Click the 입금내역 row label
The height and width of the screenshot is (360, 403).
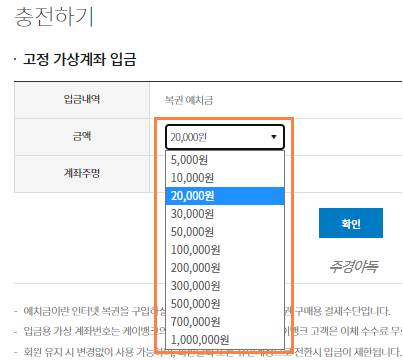click(x=82, y=99)
